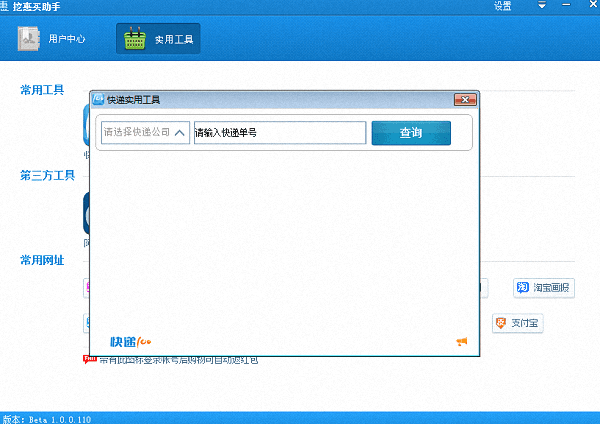
Task: Click the user center profile icon
Action: [x=30, y=40]
